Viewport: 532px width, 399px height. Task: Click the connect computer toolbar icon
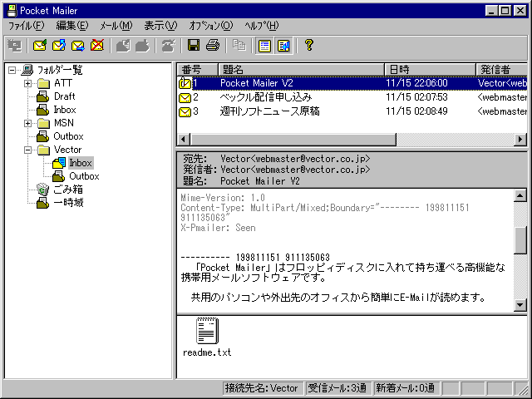(15, 46)
